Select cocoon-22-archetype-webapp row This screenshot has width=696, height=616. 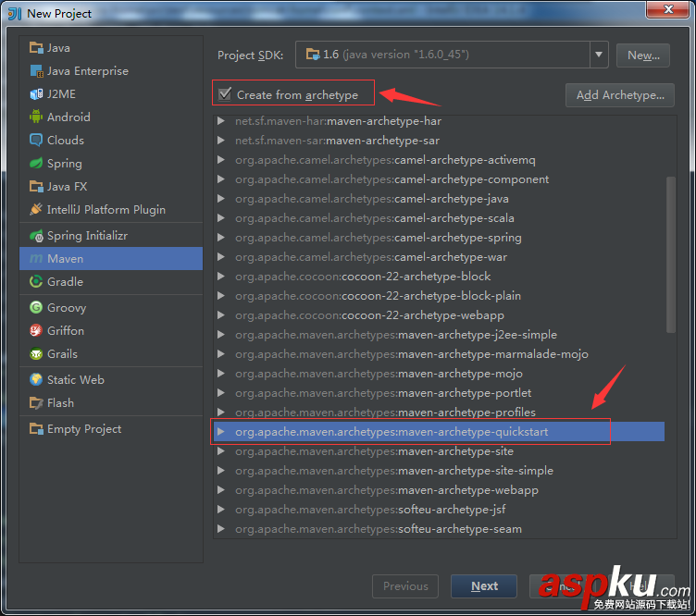(x=439, y=315)
